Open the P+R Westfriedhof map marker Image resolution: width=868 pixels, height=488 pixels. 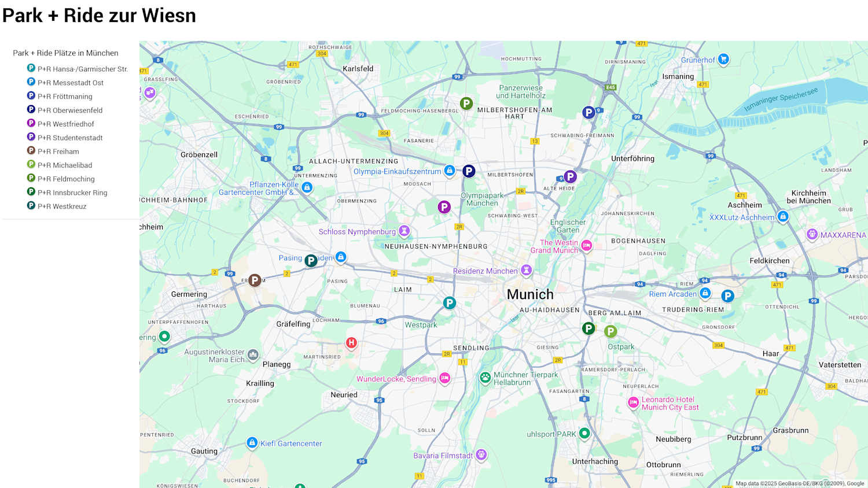pyautogui.click(x=444, y=207)
